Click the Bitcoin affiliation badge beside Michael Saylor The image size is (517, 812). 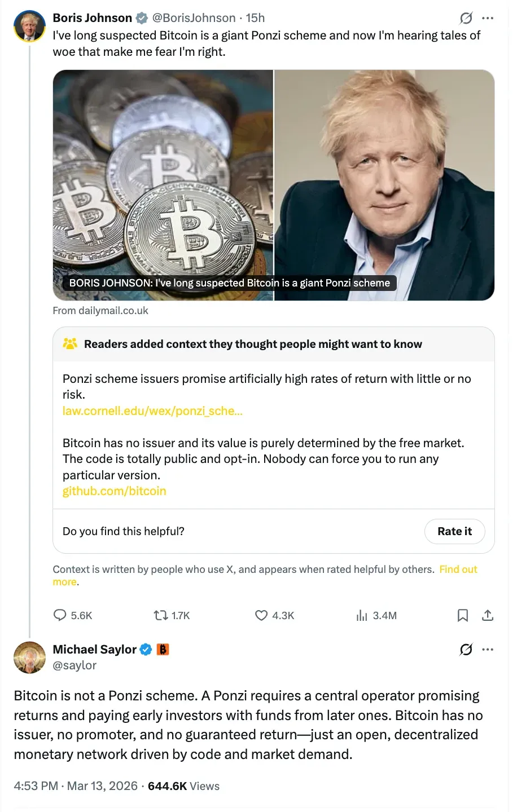[163, 650]
